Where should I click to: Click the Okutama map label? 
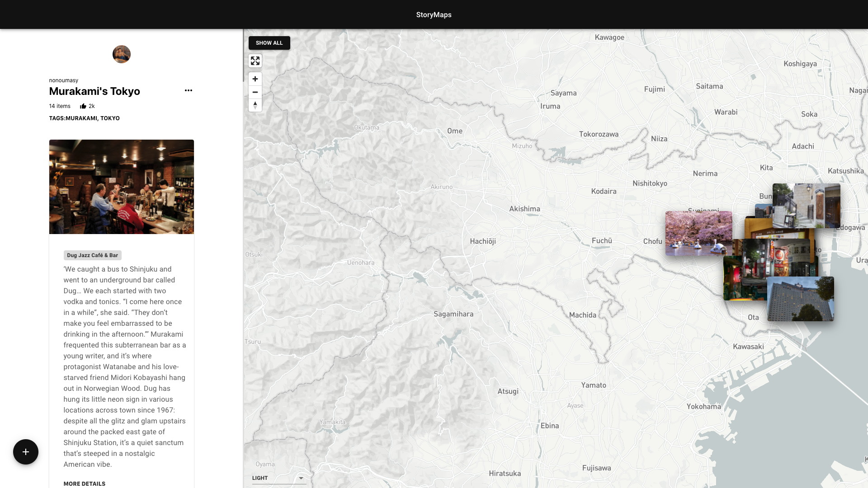pyautogui.click(x=367, y=127)
